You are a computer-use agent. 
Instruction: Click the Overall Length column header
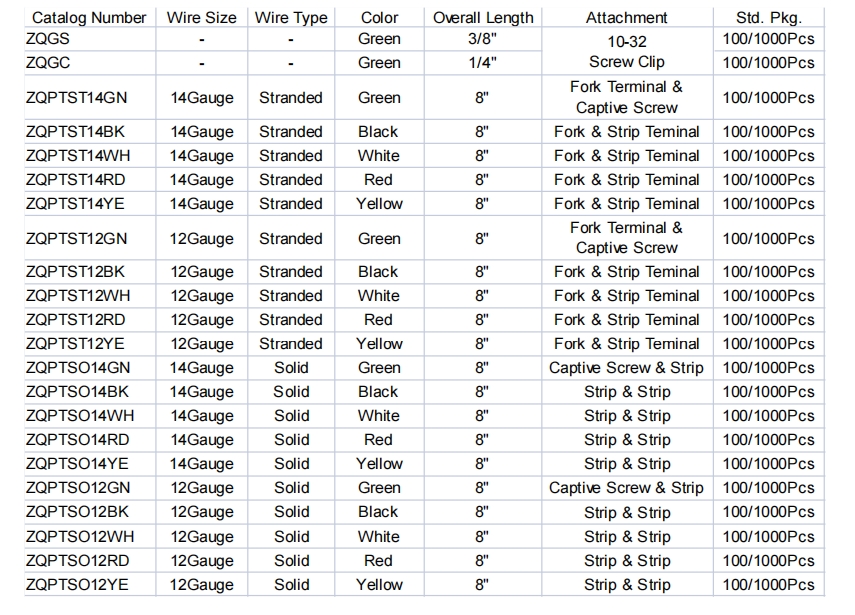[x=483, y=17]
